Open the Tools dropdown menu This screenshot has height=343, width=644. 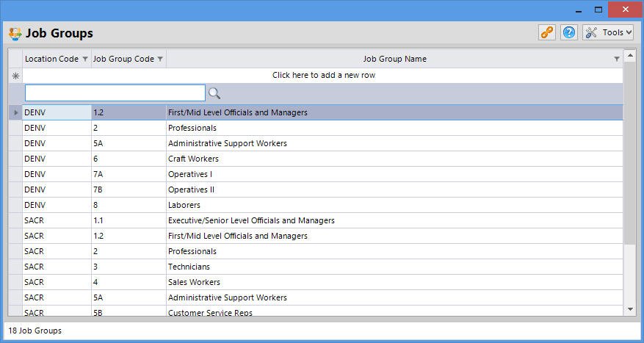click(x=608, y=32)
